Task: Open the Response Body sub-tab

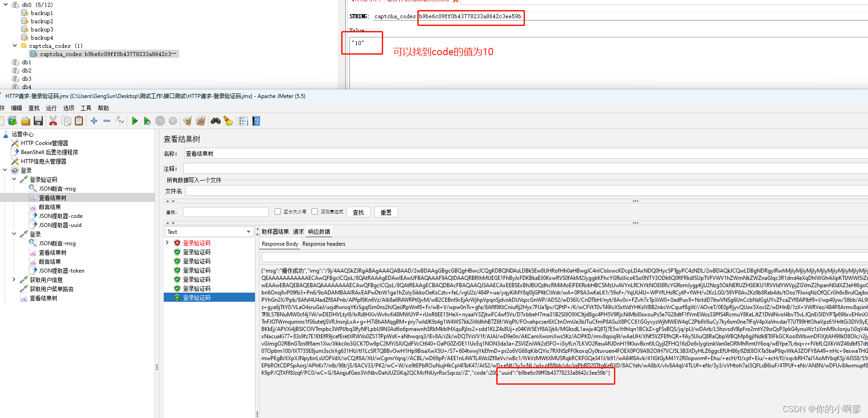Action: [x=280, y=244]
